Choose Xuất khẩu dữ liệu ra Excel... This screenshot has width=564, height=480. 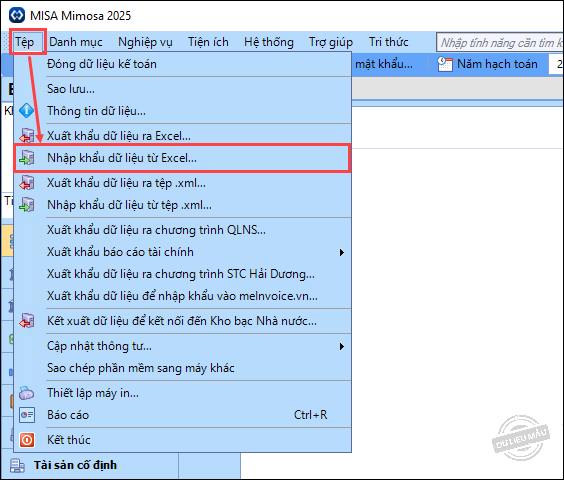coord(182,136)
